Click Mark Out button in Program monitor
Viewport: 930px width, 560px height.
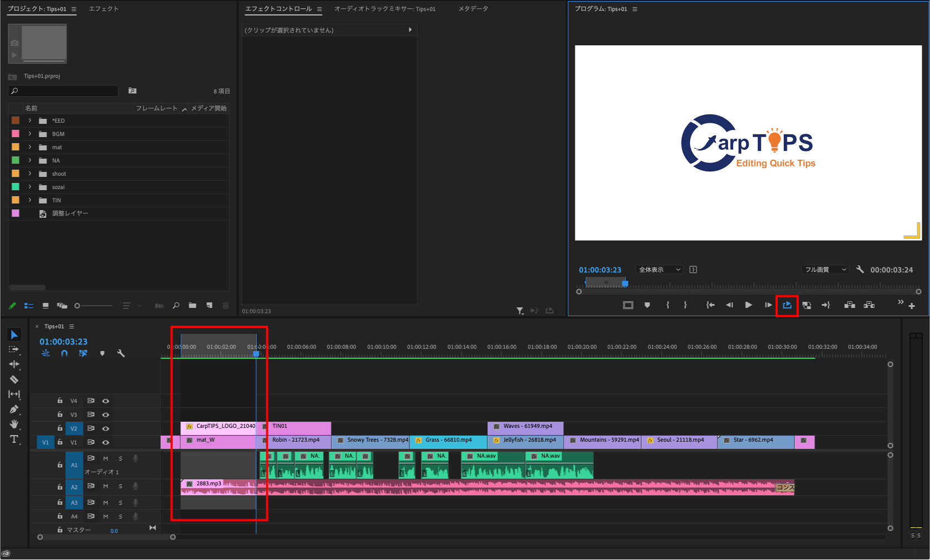click(685, 305)
